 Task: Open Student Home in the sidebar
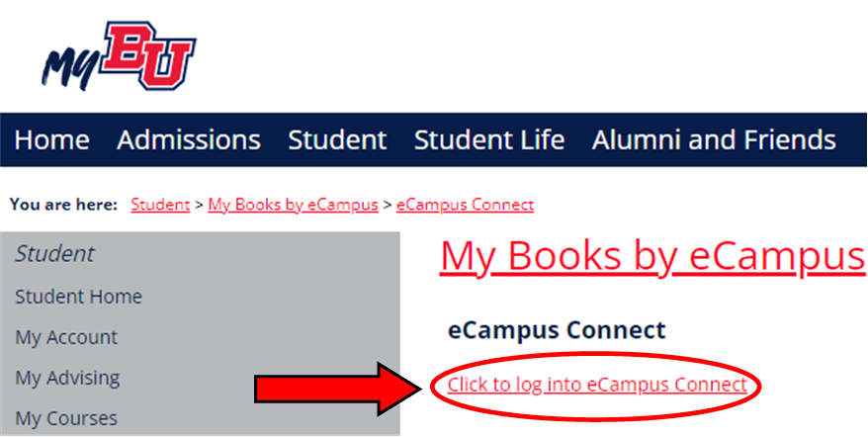[79, 297]
